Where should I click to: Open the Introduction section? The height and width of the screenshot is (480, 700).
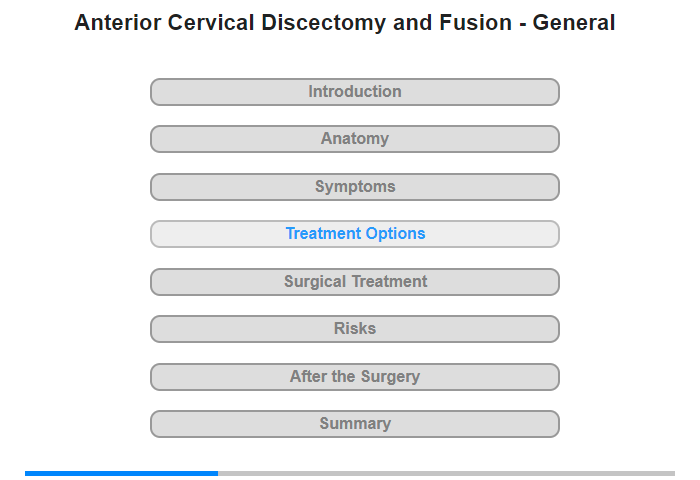[x=354, y=92]
